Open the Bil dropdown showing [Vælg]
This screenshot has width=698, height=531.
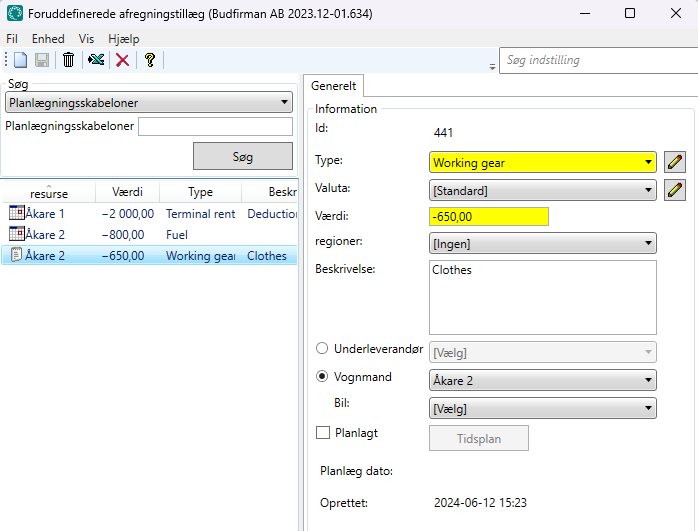click(x=542, y=408)
